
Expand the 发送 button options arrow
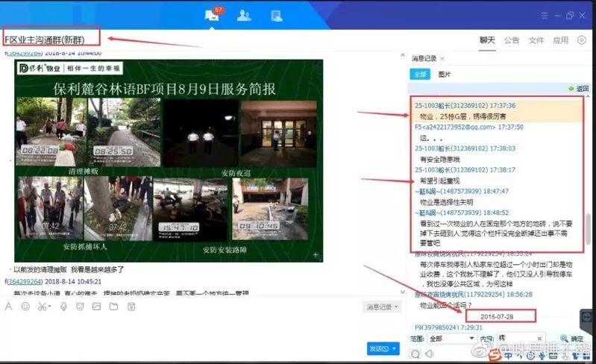(x=395, y=348)
